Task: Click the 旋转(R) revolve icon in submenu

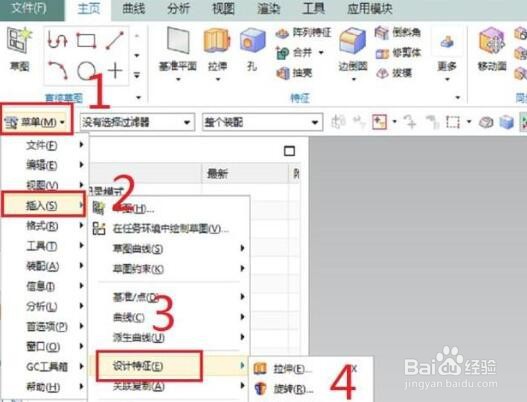Action: coord(260,389)
